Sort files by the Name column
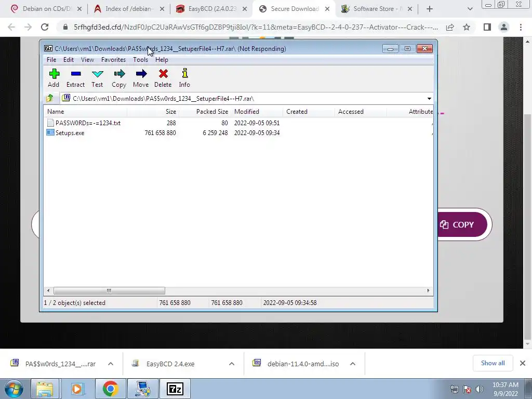The height and width of the screenshot is (399, 532). (x=86, y=112)
